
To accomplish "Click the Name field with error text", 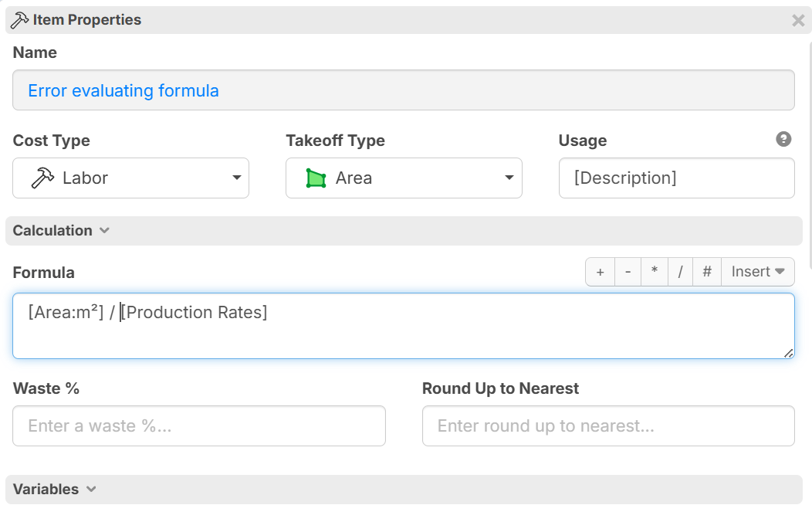I will point(403,91).
